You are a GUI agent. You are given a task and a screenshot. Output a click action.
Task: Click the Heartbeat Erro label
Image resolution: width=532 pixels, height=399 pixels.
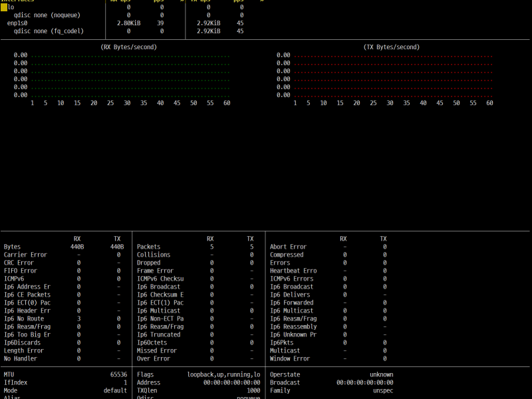293,271
